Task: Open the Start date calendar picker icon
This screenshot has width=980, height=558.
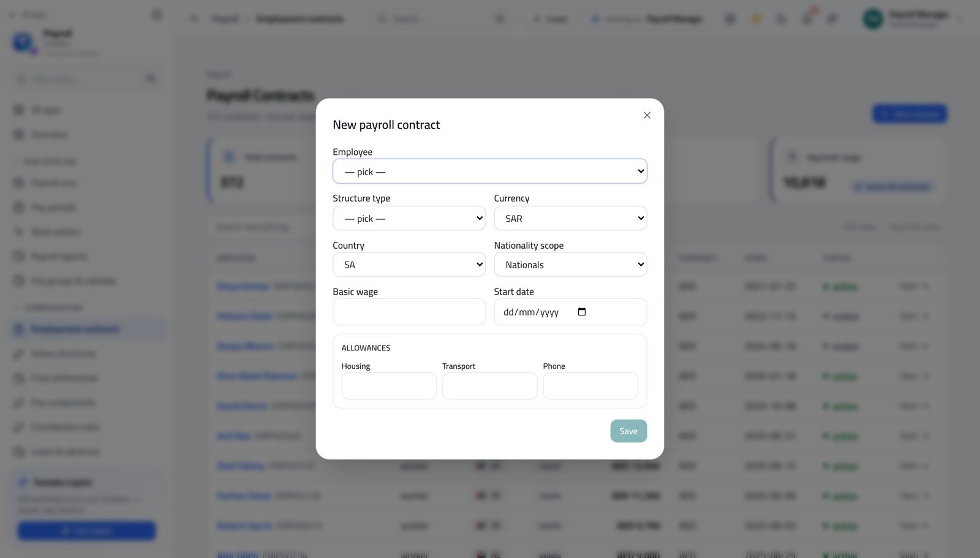Action: (x=582, y=312)
